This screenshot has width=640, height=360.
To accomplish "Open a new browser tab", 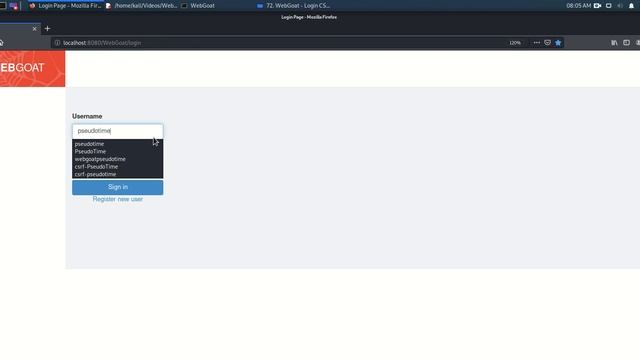I will [47, 29].
